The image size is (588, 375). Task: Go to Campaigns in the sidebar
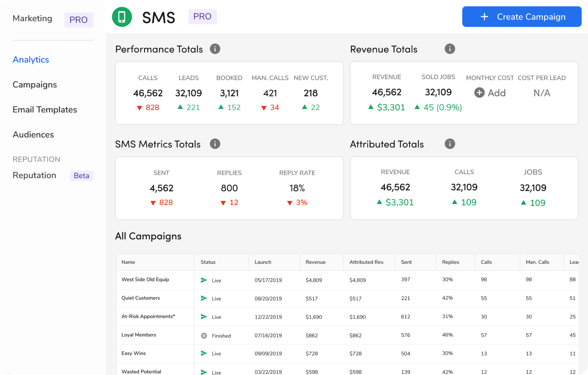tap(35, 85)
